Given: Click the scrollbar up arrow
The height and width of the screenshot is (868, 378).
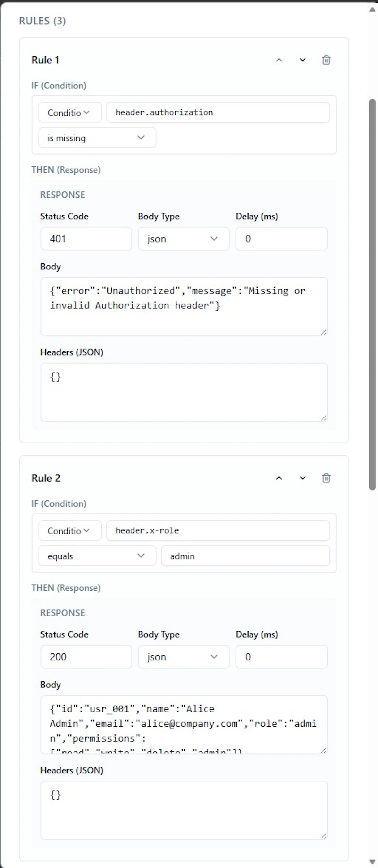Looking at the screenshot, I should (372, 9).
